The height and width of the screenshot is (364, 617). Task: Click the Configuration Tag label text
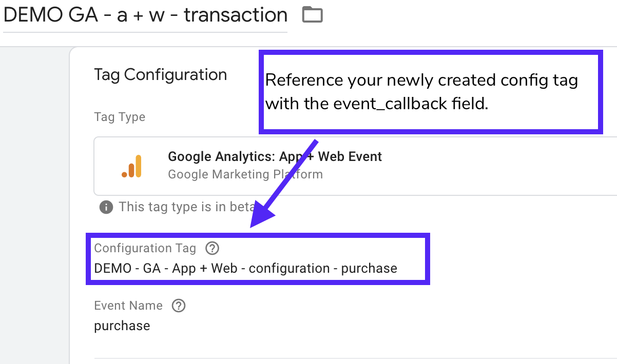pos(145,248)
